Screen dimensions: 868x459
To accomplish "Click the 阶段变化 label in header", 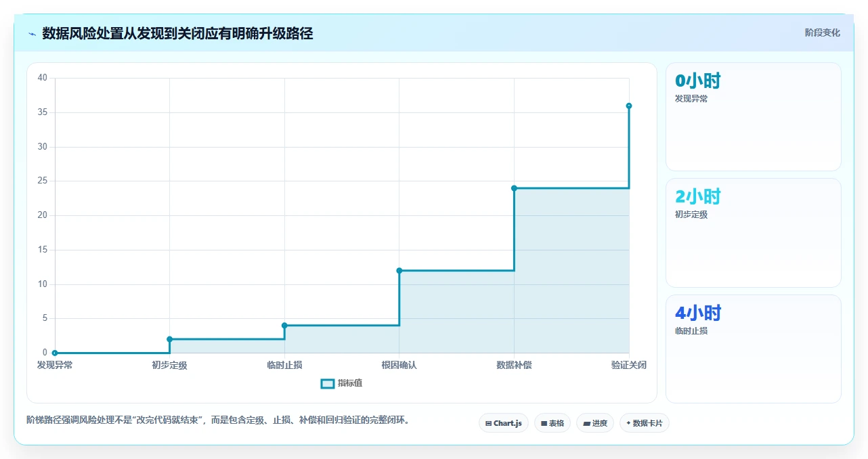I will (822, 32).
